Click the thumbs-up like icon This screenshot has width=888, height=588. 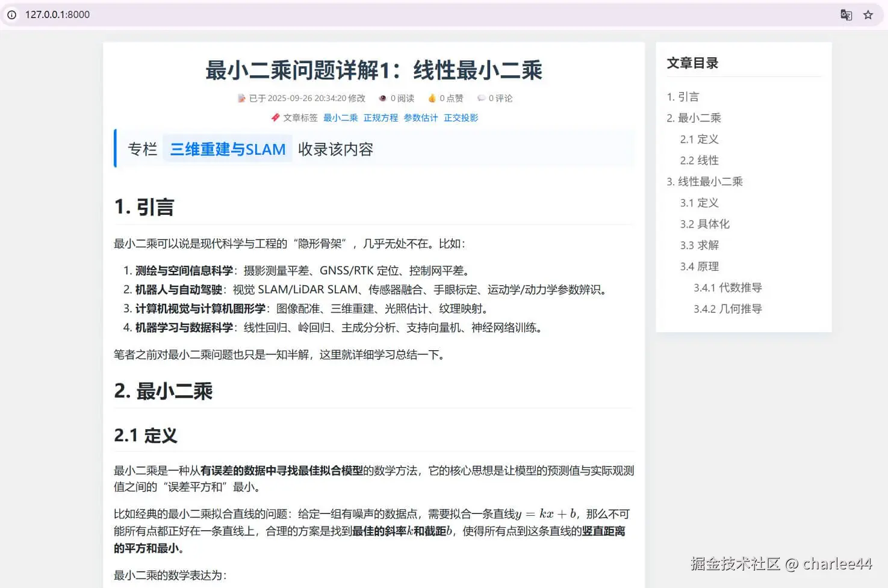coord(432,97)
